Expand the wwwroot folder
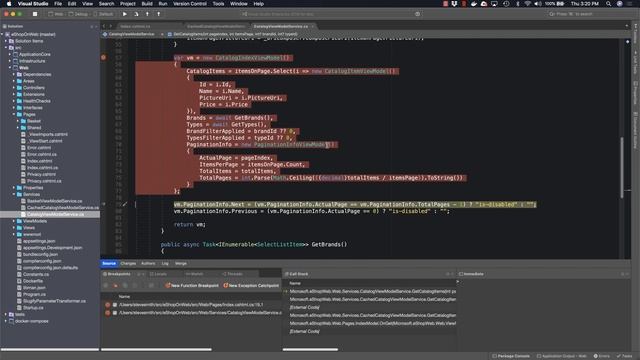 (x=14, y=234)
